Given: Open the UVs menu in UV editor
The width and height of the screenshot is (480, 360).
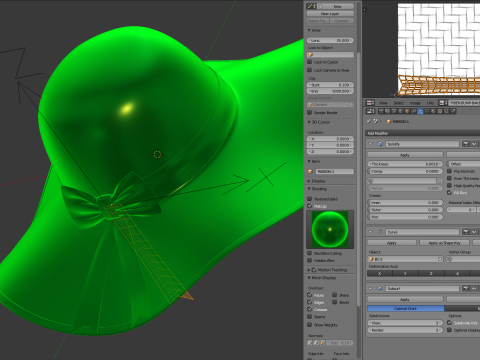Looking at the screenshot, I should (430, 103).
